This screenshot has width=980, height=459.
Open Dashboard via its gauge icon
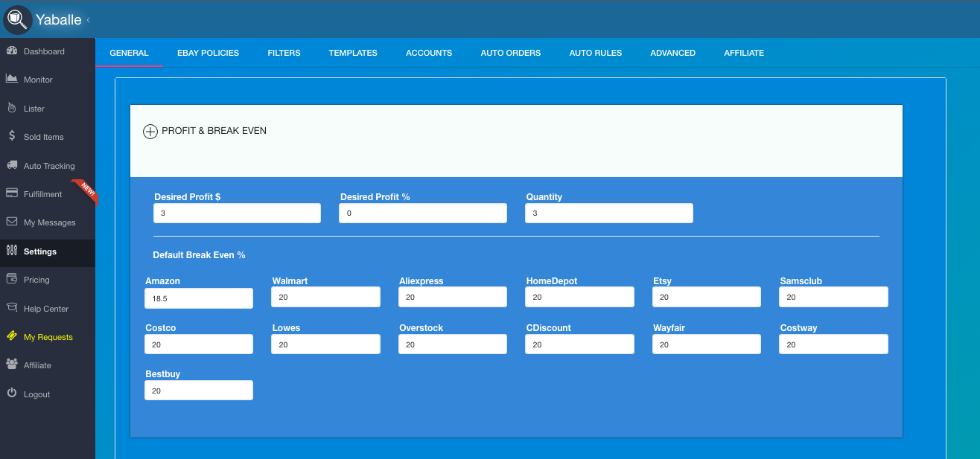pos(11,51)
